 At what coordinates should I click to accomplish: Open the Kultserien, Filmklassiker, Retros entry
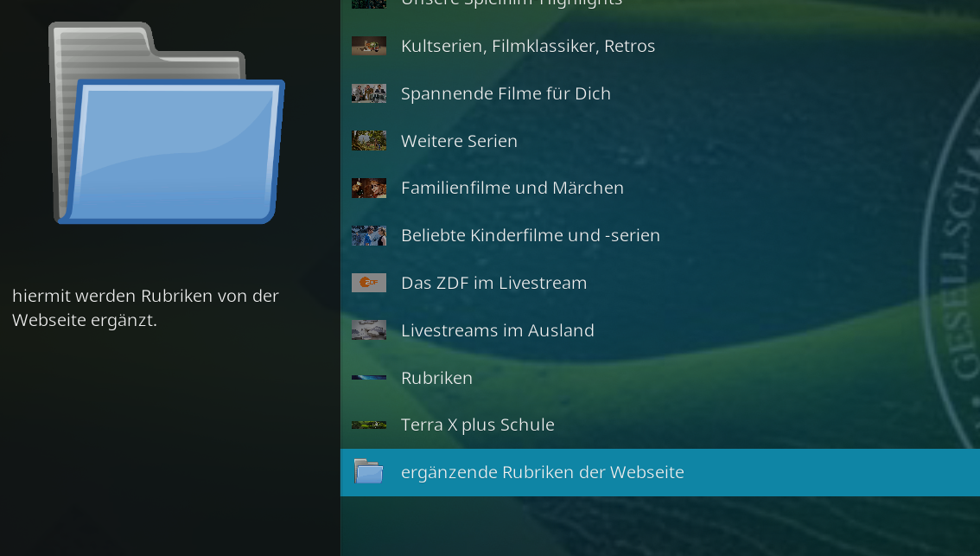(660, 46)
